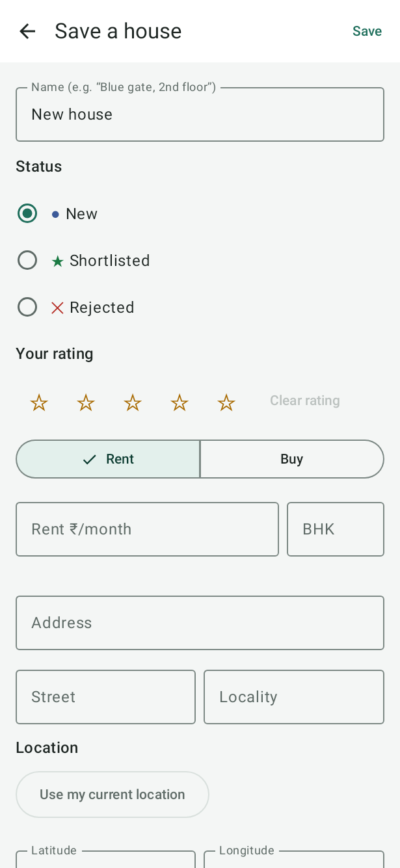Select the Rejected status radio button
The height and width of the screenshot is (868, 400).
[27, 307]
